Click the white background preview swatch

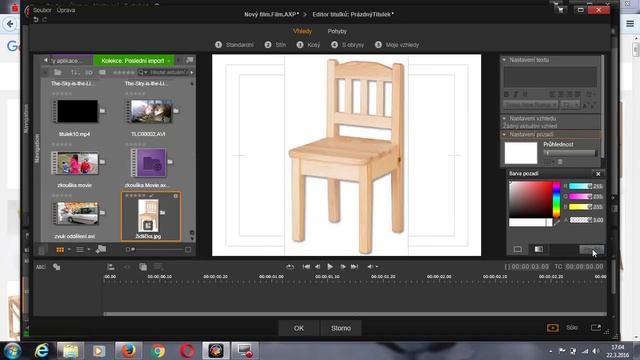[521, 153]
